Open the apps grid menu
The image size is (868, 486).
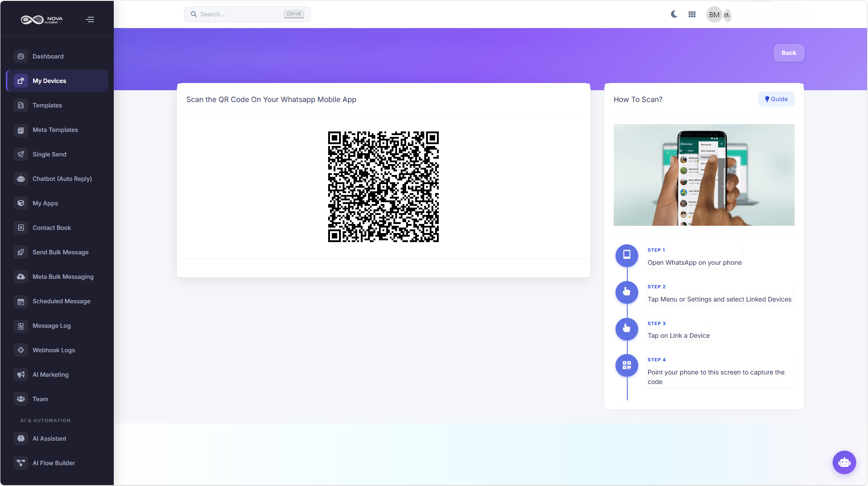(x=692, y=14)
